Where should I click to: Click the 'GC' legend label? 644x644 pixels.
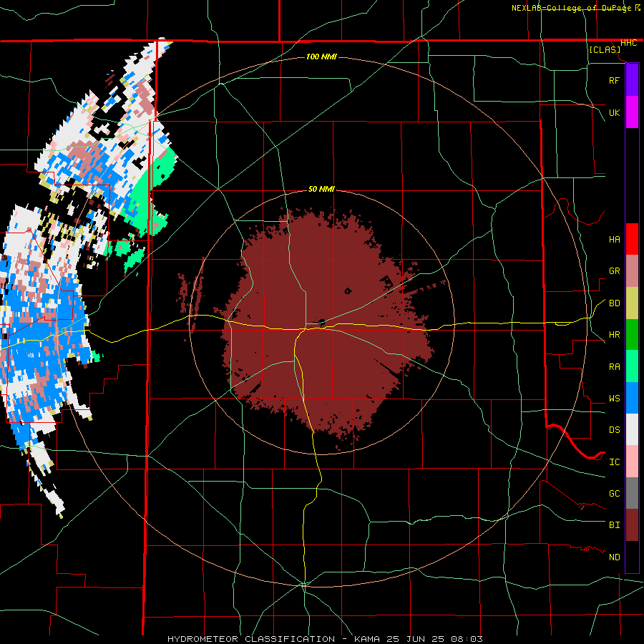click(614, 494)
